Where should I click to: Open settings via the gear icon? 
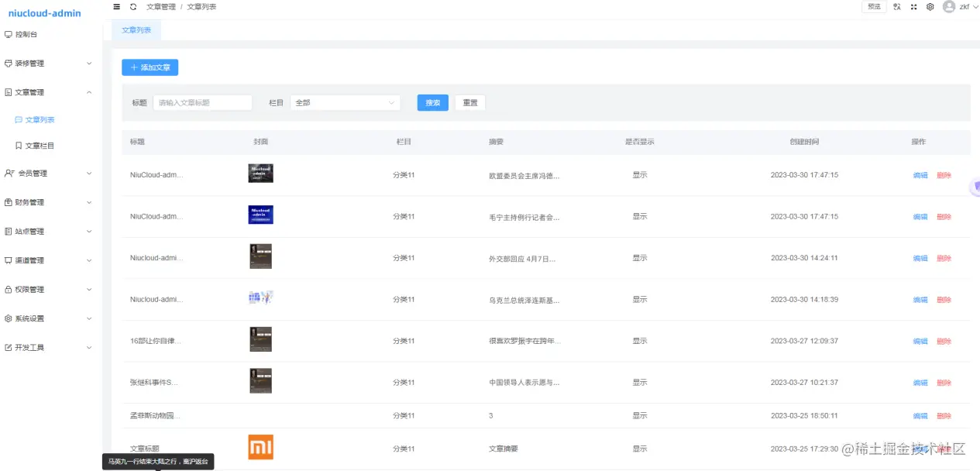[930, 6]
